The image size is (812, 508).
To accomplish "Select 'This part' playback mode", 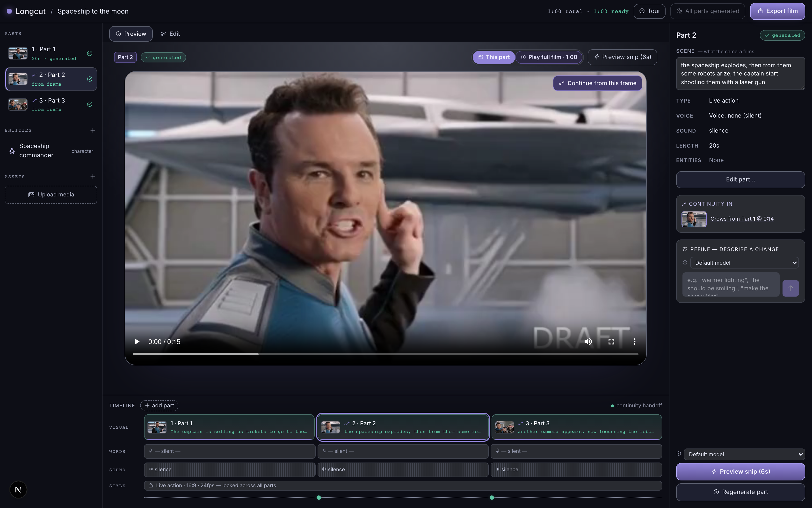I will 494,57.
